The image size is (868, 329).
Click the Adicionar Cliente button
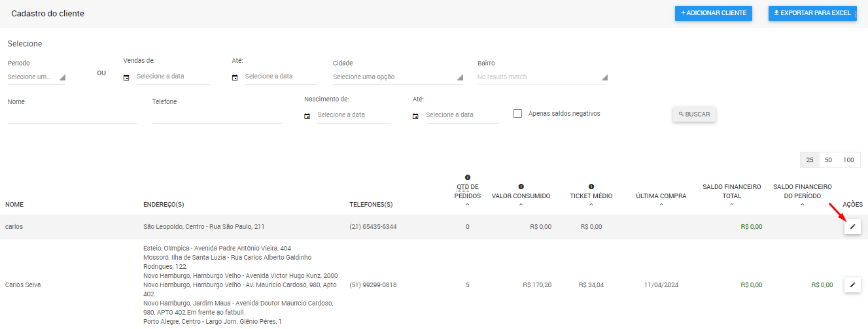click(714, 13)
